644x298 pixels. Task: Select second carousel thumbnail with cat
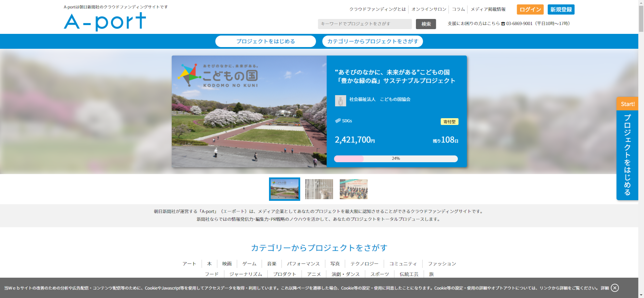(x=319, y=189)
